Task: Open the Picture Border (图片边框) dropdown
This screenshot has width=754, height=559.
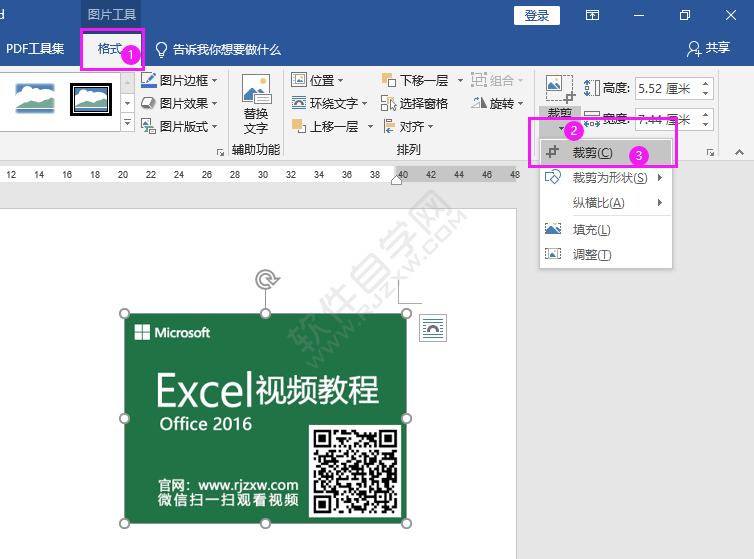Action: pyautogui.click(x=178, y=80)
